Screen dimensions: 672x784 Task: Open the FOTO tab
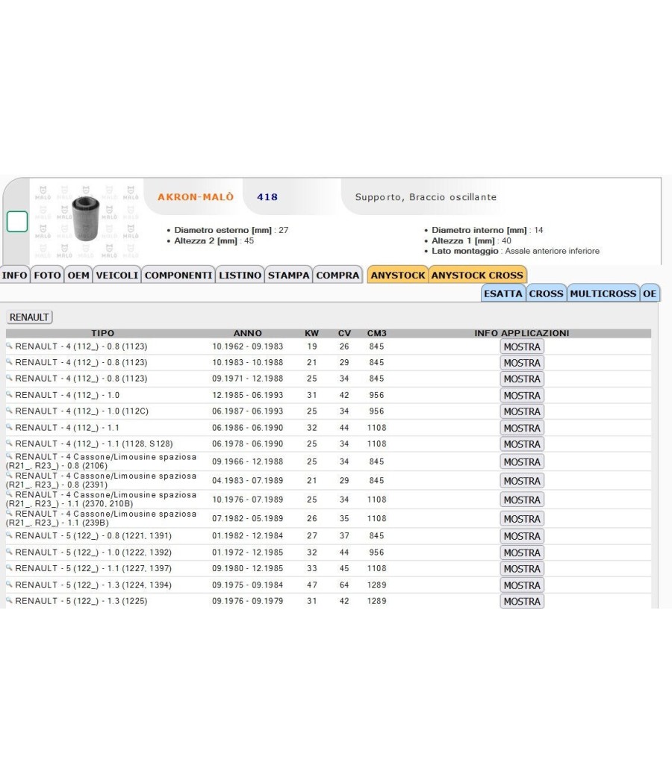48,275
